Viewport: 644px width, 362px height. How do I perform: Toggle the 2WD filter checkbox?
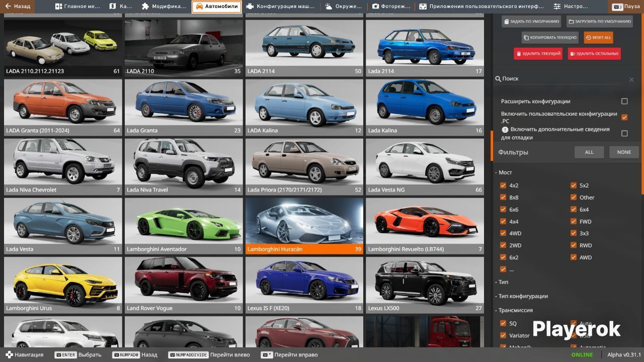coord(503,245)
